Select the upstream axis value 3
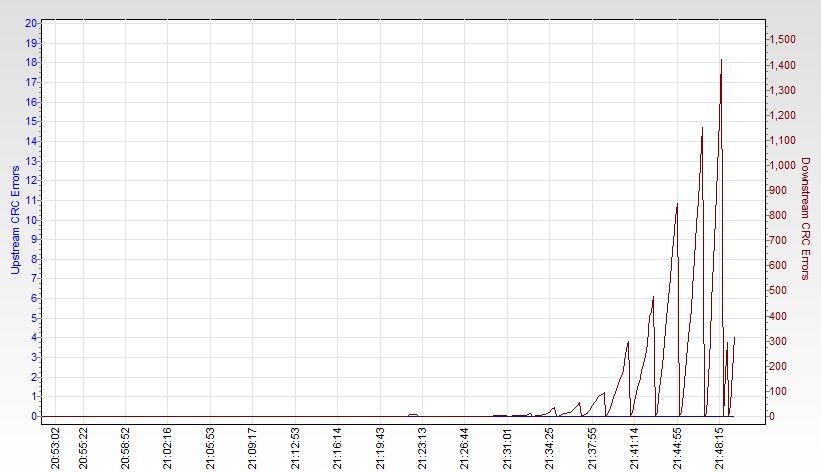 click(34, 358)
